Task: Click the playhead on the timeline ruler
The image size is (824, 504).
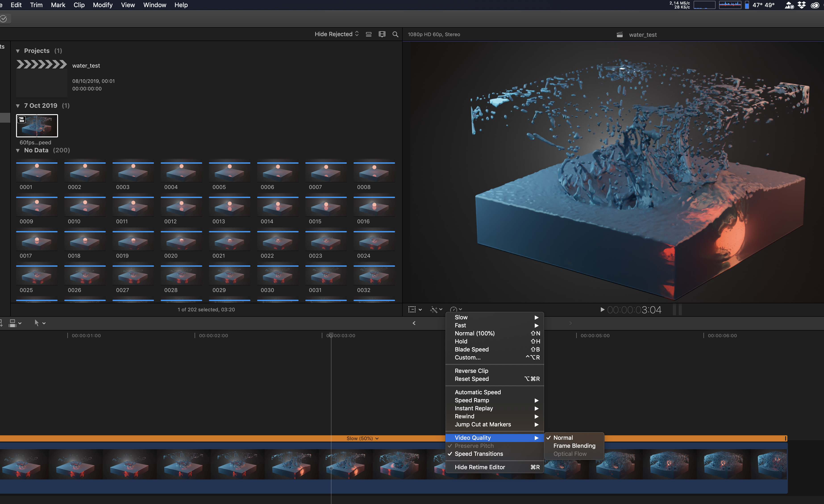Action: click(331, 335)
